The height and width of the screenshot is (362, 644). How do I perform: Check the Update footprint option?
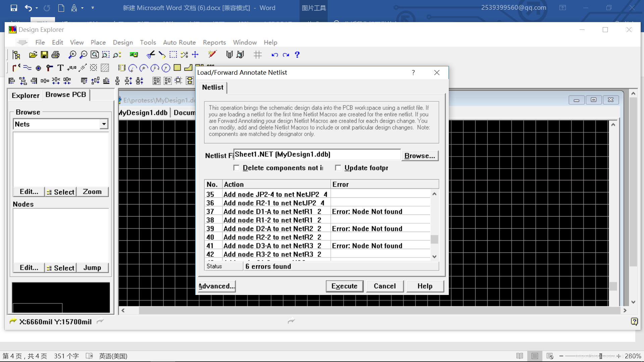(x=338, y=168)
